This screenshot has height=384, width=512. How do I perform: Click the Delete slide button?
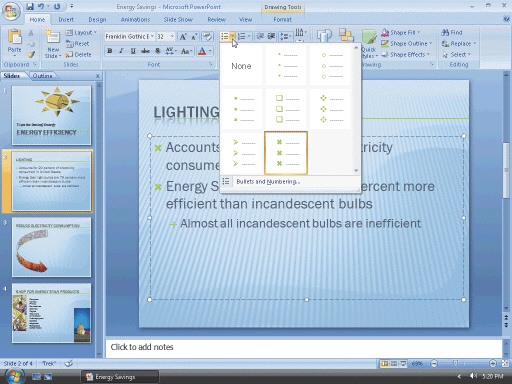tap(78, 54)
